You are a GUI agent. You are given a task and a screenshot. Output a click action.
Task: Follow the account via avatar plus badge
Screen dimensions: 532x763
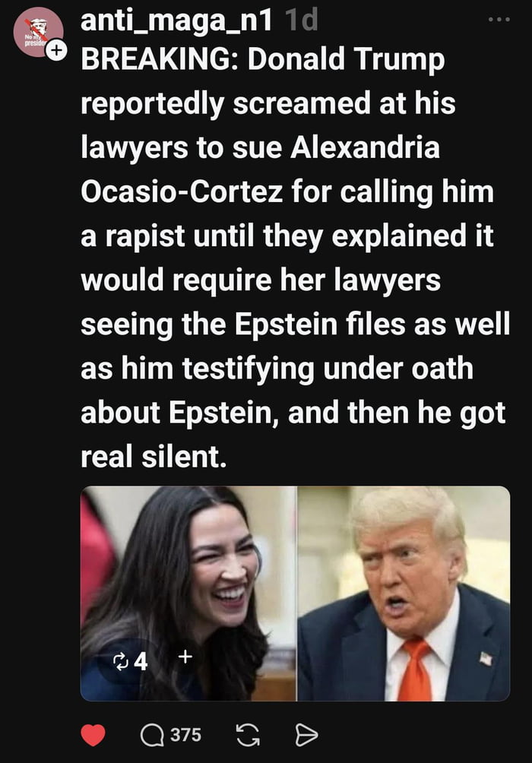(56, 50)
